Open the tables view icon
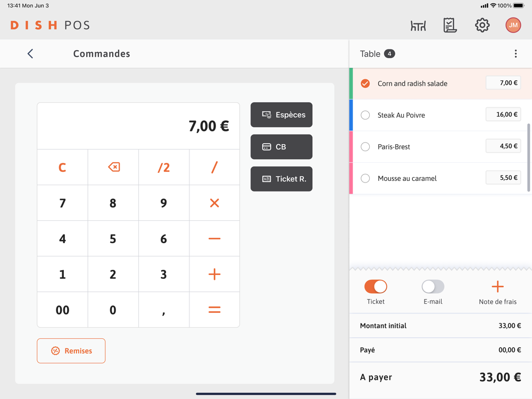This screenshot has width=532, height=399. (418, 26)
